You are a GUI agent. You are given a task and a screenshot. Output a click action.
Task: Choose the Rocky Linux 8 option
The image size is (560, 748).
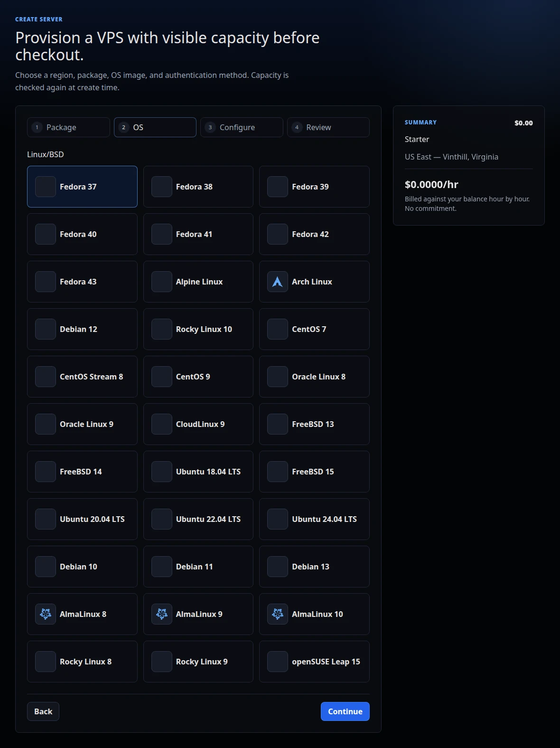click(82, 662)
